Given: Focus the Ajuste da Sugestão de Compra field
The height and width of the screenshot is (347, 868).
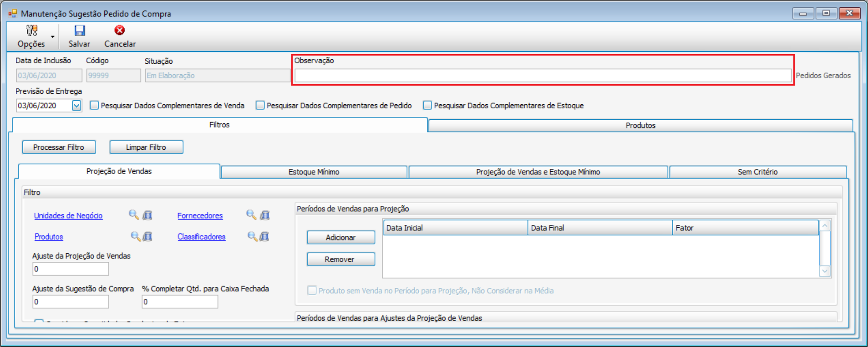Looking at the screenshot, I should click(x=71, y=302).
